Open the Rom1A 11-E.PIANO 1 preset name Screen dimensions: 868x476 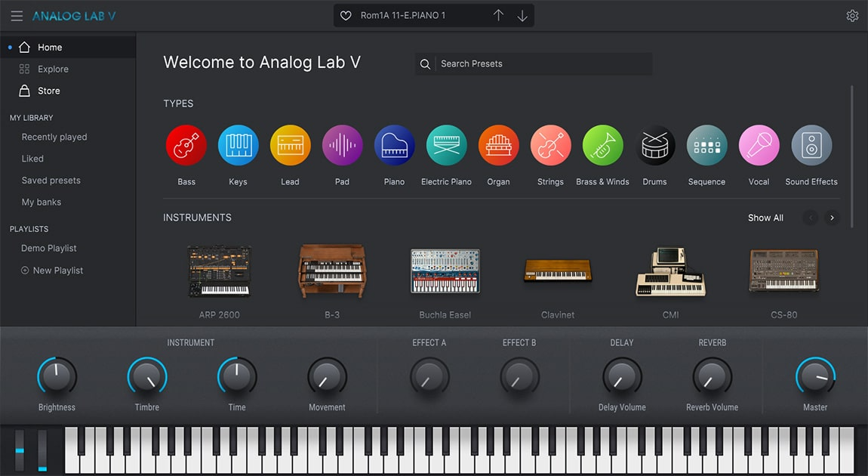pyautogui.click(x=403, y=16)
